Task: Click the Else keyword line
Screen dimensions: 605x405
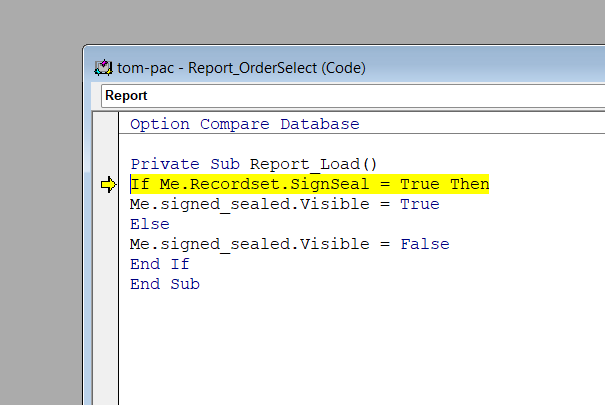Action: click(x=150, y=224)
